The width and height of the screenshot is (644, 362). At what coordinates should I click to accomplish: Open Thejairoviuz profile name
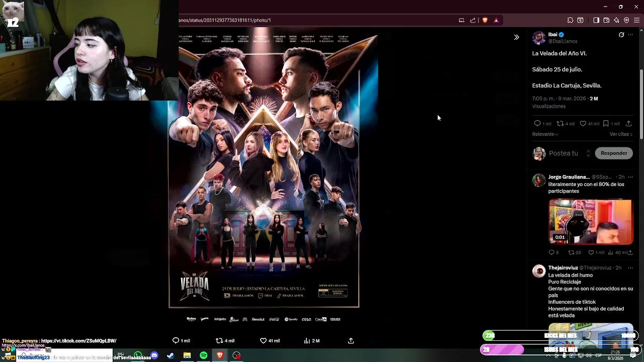click(563, 268)
